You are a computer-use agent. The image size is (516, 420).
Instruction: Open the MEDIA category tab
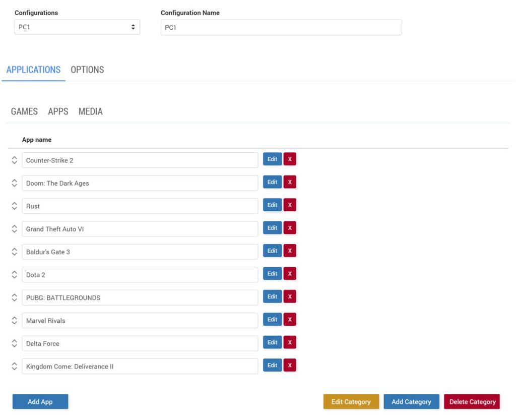click(91, 111)
